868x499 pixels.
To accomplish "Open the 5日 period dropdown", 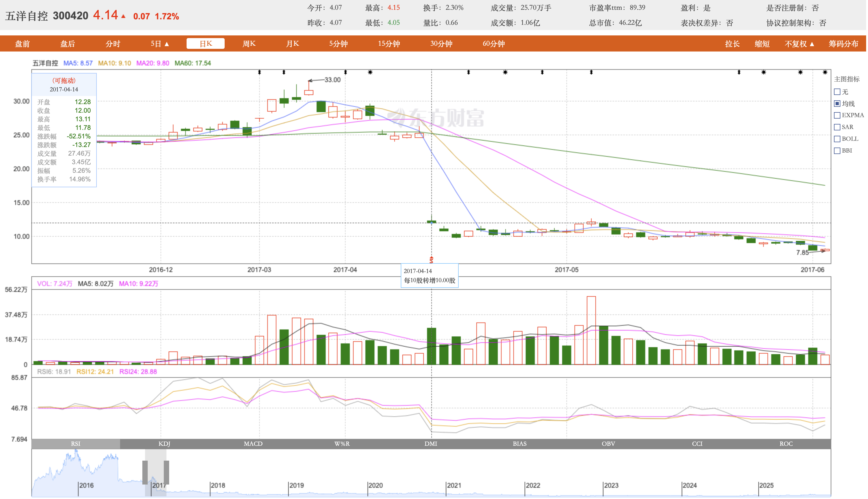I will 160,44.
